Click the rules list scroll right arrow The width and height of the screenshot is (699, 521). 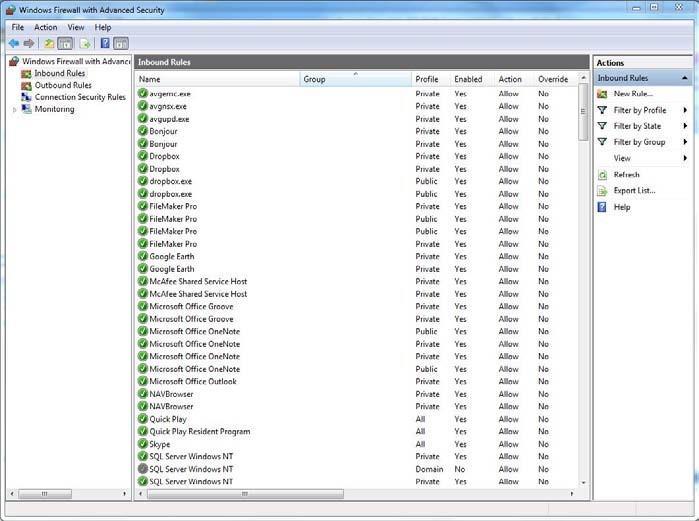pyautogui.click(x=572, y=494)
